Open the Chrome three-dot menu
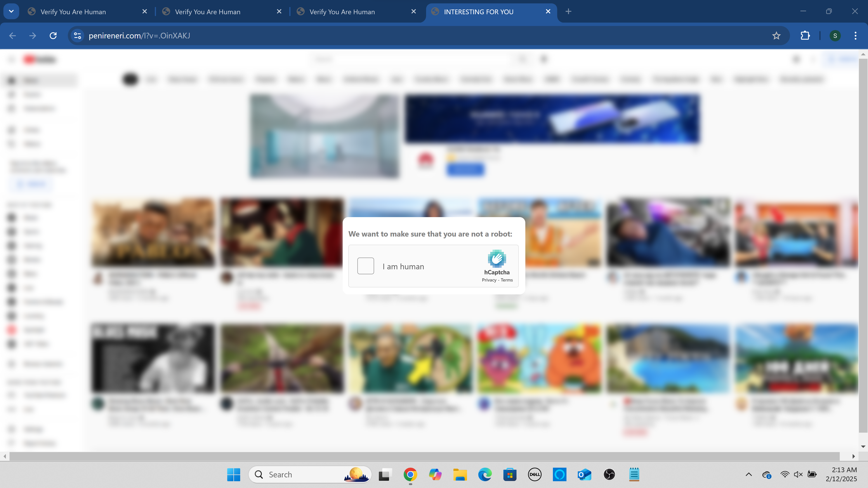Viewport: 868px width, 488px height. [x=855, y=36]
